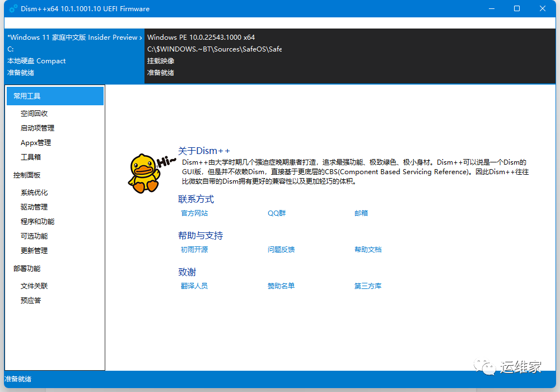Expand the chevron beside Insider Preview

click(141, 38)
